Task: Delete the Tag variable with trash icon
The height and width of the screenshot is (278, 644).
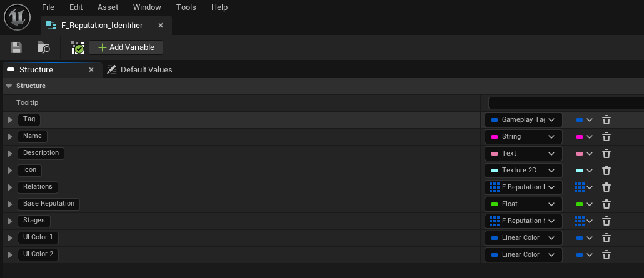Action: pyautogui.click(x=606, y=119)
